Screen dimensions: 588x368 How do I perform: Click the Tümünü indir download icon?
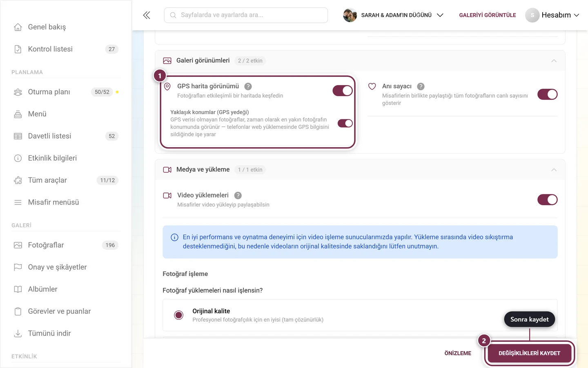click(x=18, y=334)
